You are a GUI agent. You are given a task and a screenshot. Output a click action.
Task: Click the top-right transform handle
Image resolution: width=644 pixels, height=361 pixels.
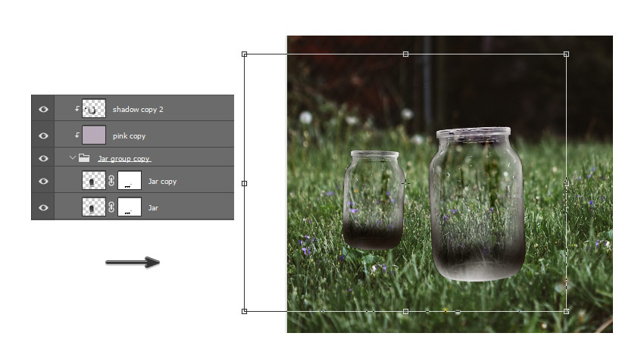coord(567,54)
